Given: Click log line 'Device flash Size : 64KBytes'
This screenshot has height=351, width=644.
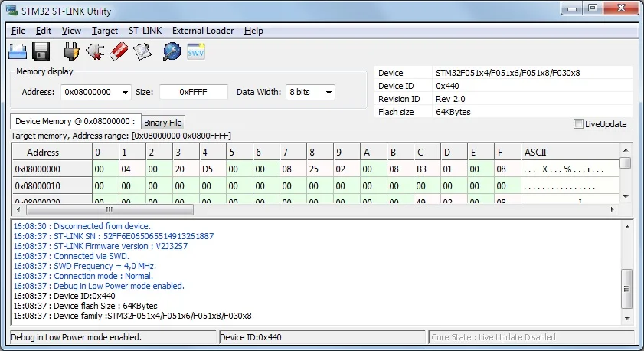Looking at the screenshot, I should pyautogui.click(x=86, y=306).
